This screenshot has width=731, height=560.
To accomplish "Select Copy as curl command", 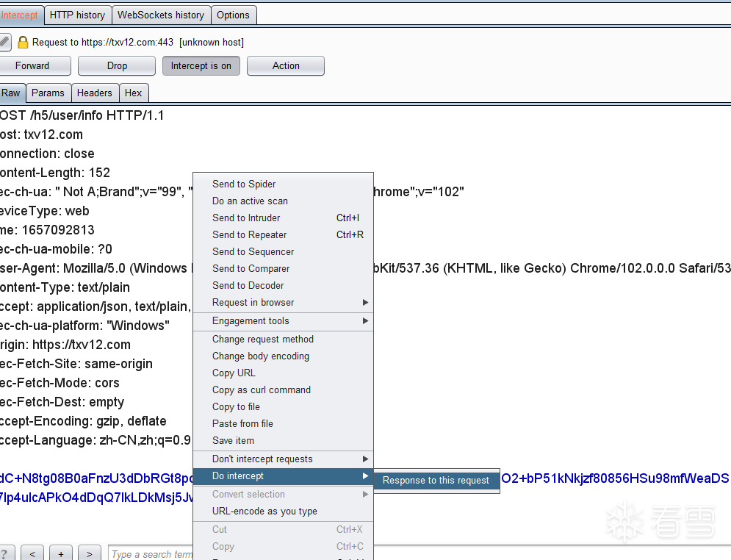I will point(283,390).
